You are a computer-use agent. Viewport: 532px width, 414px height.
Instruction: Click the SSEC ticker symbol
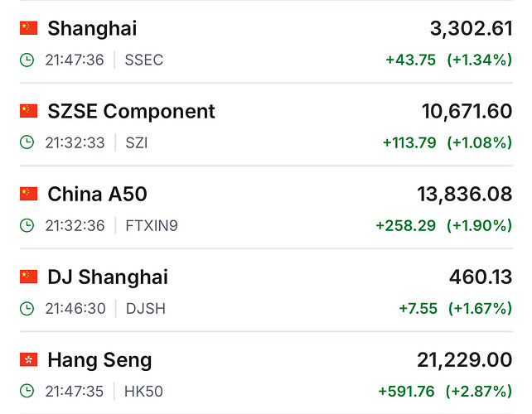(143, 60)
